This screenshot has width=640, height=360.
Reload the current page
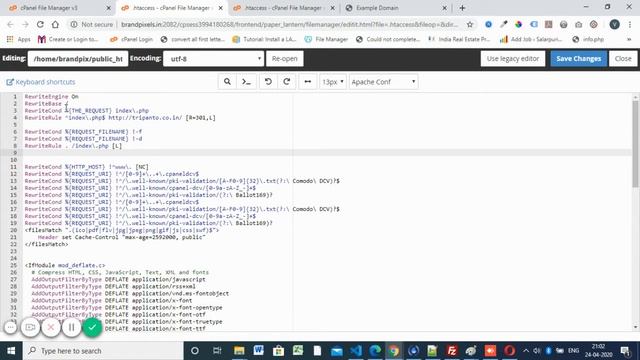[x=40, y=24]
